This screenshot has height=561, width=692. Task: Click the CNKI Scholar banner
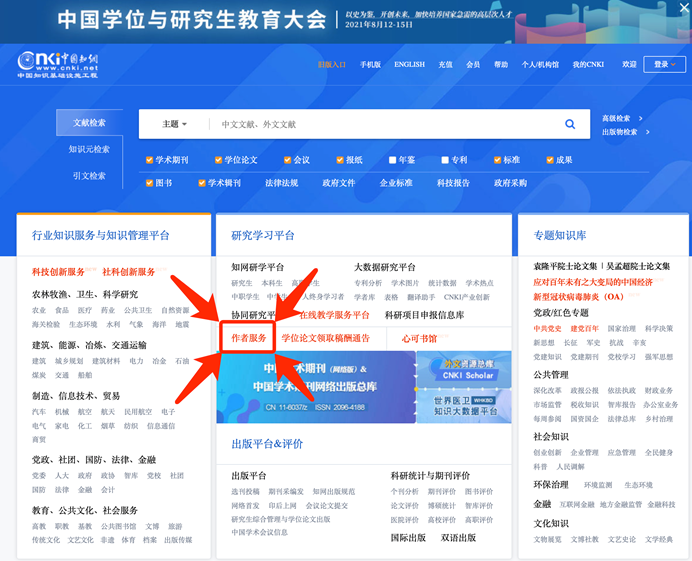[x=464, y=369]
